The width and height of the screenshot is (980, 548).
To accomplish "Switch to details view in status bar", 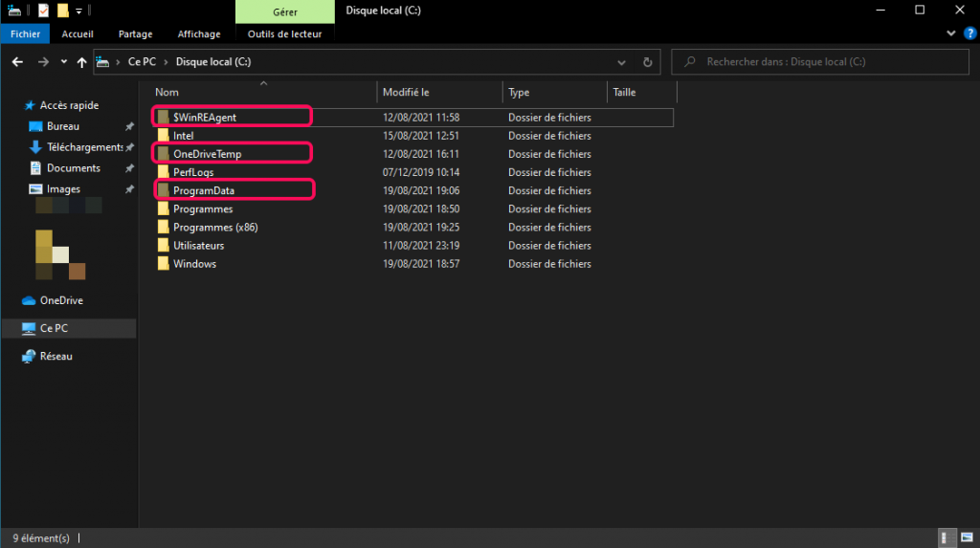I will [947, 537].
